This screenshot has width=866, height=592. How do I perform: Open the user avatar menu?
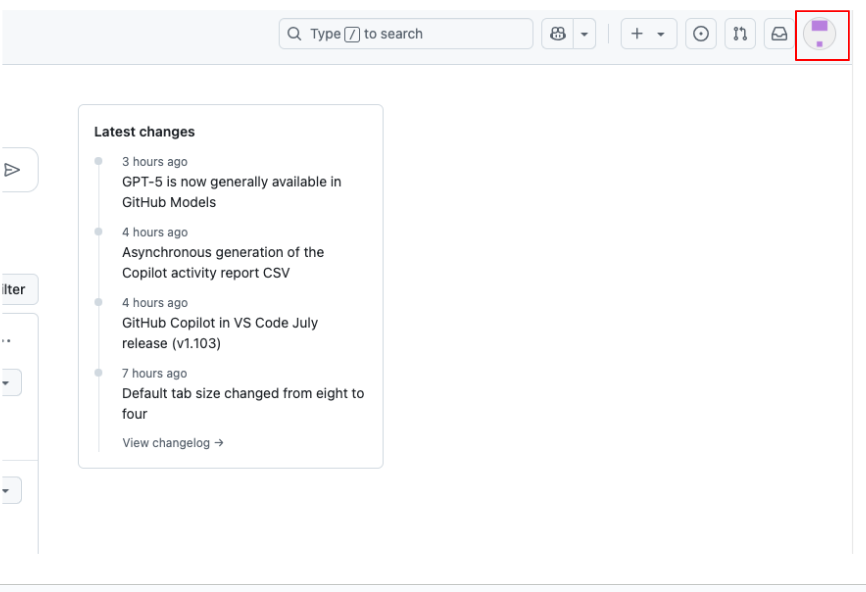(x=820, y=34)
